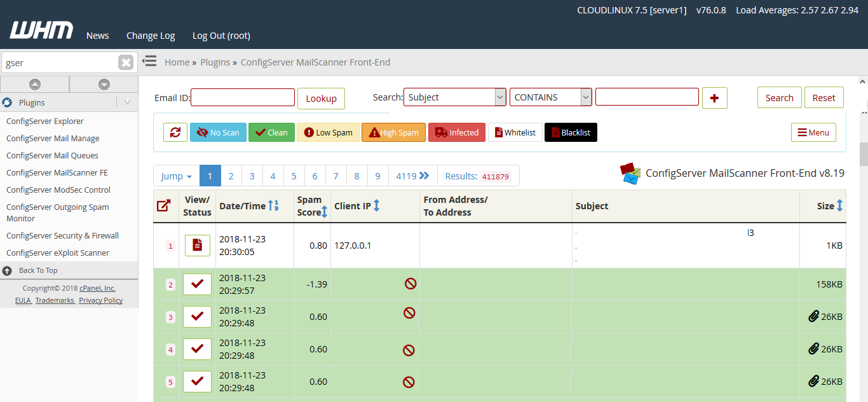Image resolution: width=868 pixels, height=402 pixels.
Task: Click the Lookup button
Action: coord(321,99)
